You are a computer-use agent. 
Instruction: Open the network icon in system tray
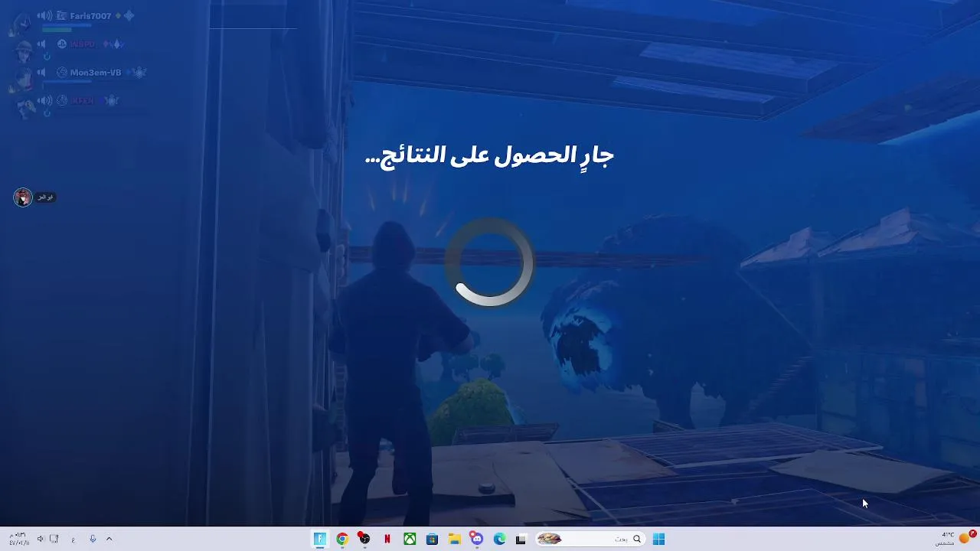click(x=54, y=539)
